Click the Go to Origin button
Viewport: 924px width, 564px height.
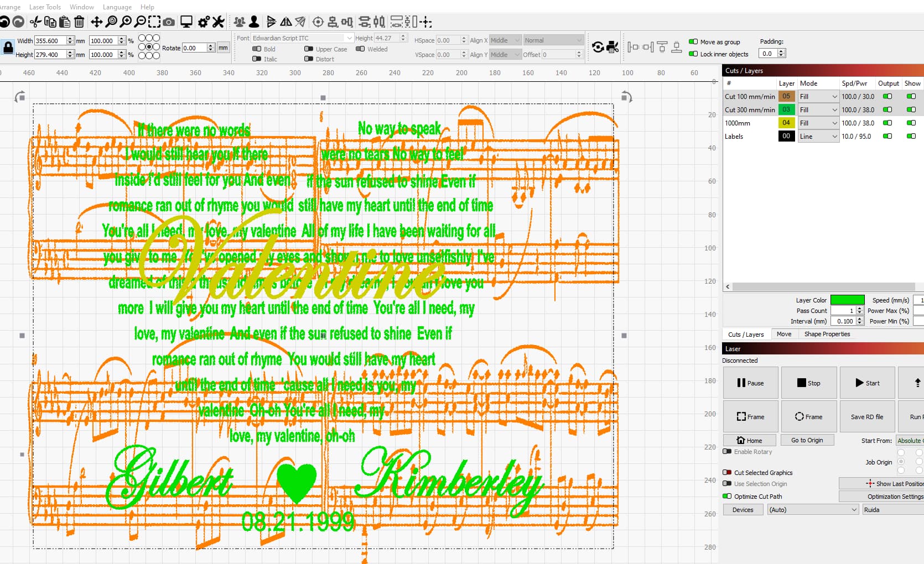point(807,441)
